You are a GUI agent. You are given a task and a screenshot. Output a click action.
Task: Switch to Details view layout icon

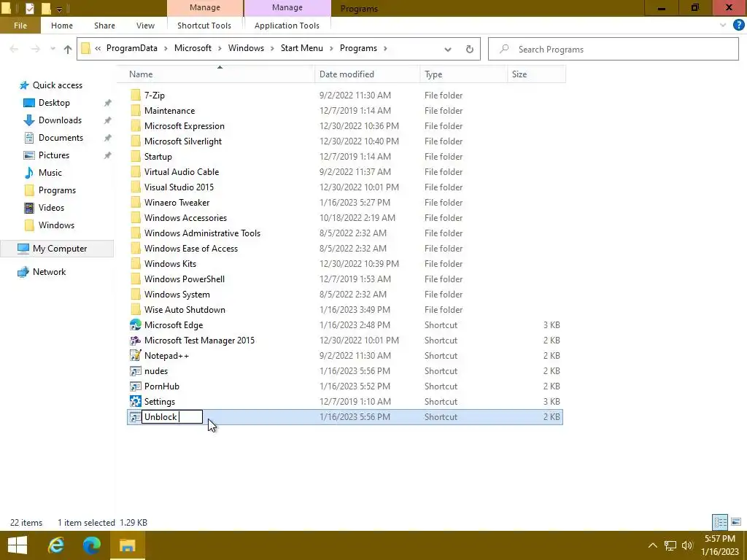pyautogui.click(x=720, y=522)
